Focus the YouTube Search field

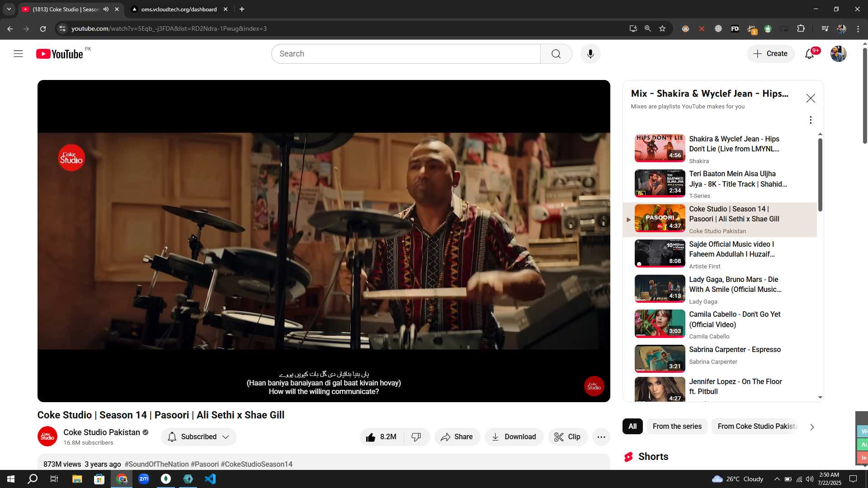(x=406, y=54)
